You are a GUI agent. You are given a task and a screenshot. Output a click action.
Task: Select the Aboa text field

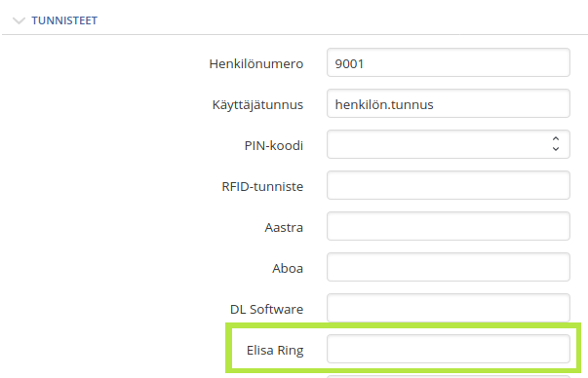449,267
